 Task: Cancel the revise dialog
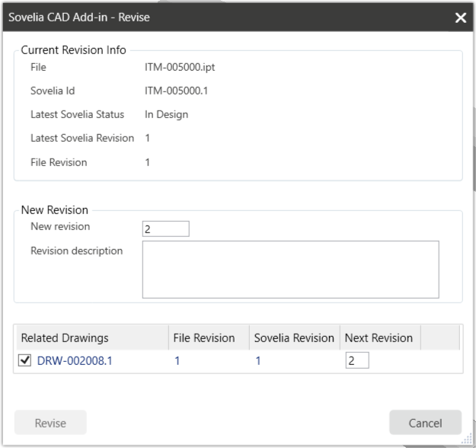coord(425,423)
